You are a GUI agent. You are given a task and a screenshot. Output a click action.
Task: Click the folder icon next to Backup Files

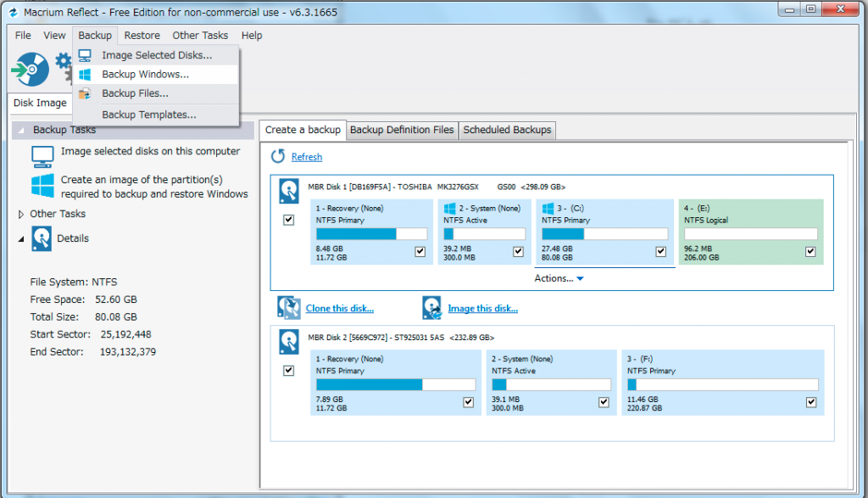click(x=85, y=93)
